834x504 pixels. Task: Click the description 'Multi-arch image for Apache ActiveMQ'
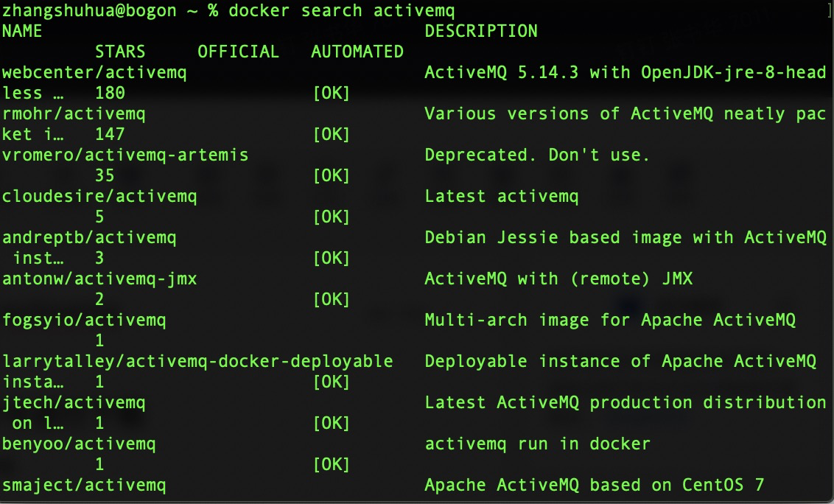609,320
